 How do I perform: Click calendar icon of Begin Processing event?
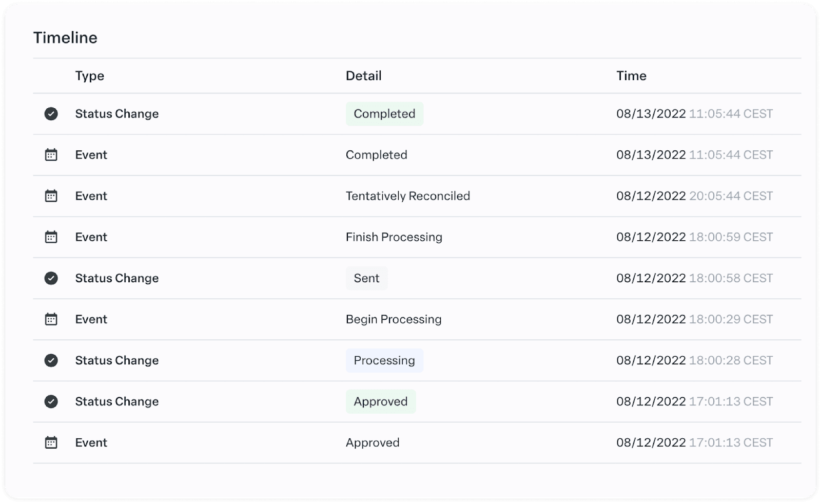51,319
